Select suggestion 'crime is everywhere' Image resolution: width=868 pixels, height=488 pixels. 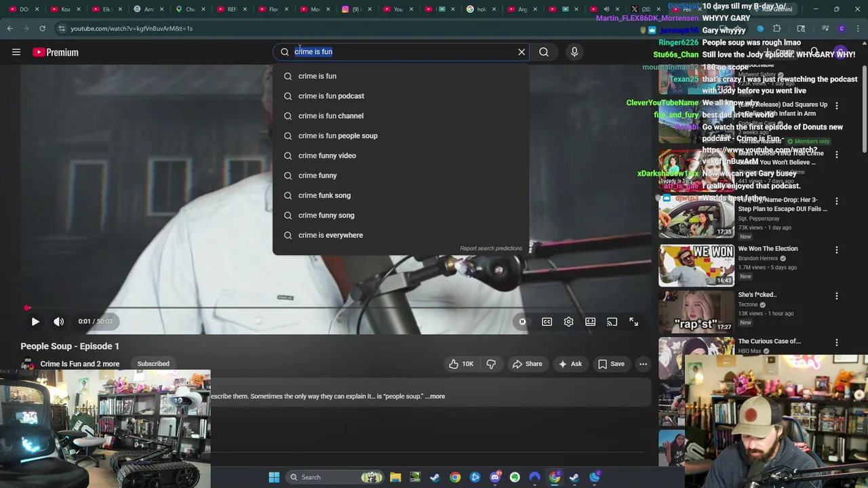tap(401, 235)
